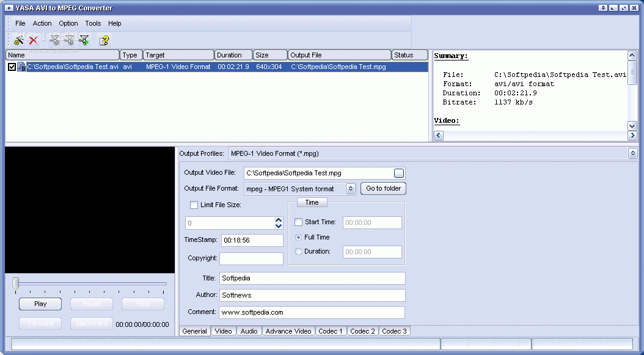Click the first greyed-out funnel toolbar icon
The height and width of the screenshot is (355, 644).
pyautogui.click(x=54, y=40)
